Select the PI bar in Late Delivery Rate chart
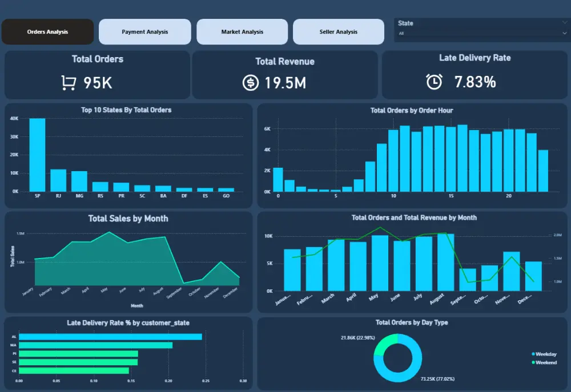The image size is (571, 392). 78,353
